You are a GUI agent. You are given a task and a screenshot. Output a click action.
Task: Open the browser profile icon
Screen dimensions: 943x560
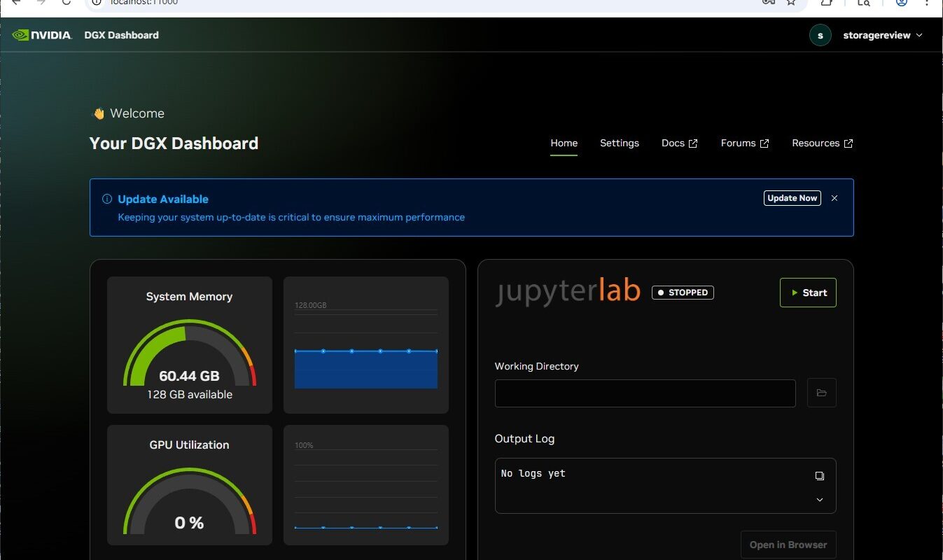[x=902, y=2]
